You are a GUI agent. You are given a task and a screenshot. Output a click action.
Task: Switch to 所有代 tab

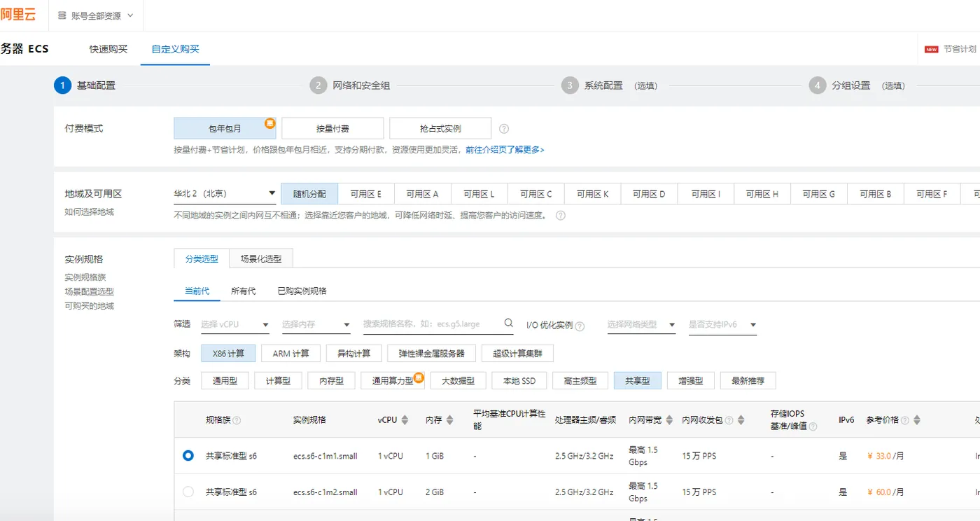[x=243, y=291]
